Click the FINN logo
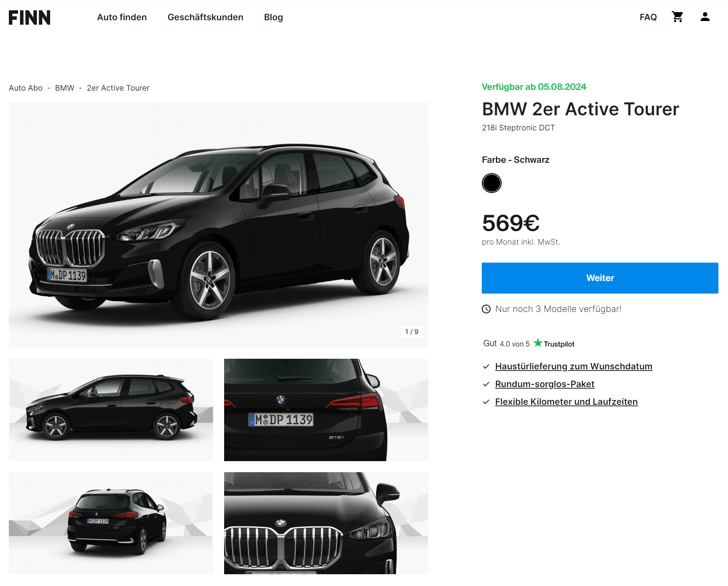Screen dimensions: 728x586 coord(29,17)
